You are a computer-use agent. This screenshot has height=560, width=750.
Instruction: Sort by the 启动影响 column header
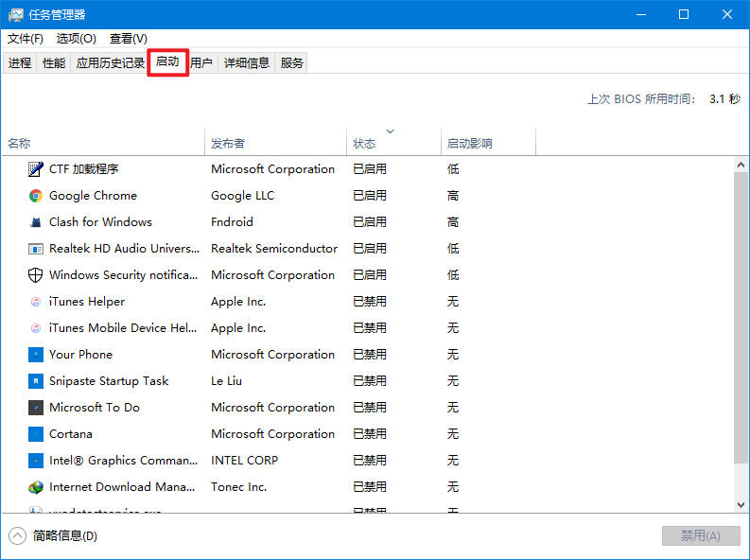coord(488,142)
